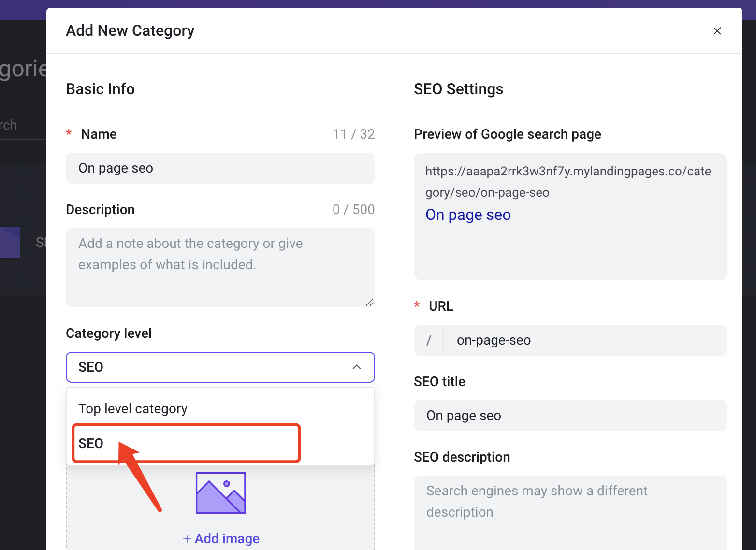Screen dimensions: 756x550
Task: Close the Add New Category dialog
Action: tap(717, 31)
